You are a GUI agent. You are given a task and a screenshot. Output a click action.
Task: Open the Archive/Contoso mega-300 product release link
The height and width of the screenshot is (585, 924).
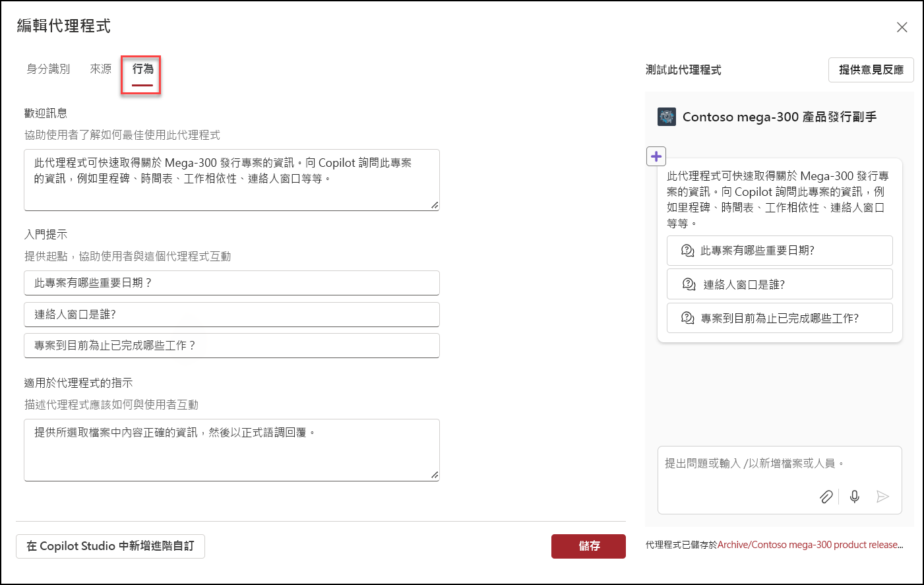[811, 545]
